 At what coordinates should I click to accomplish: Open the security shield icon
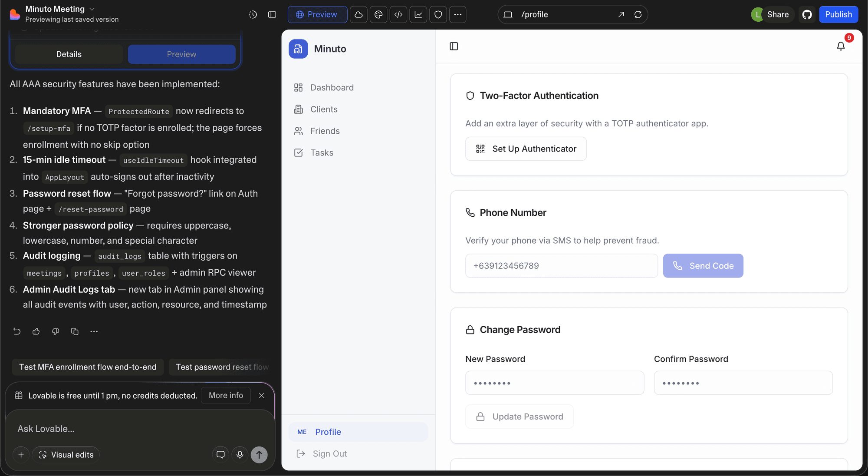438,14
